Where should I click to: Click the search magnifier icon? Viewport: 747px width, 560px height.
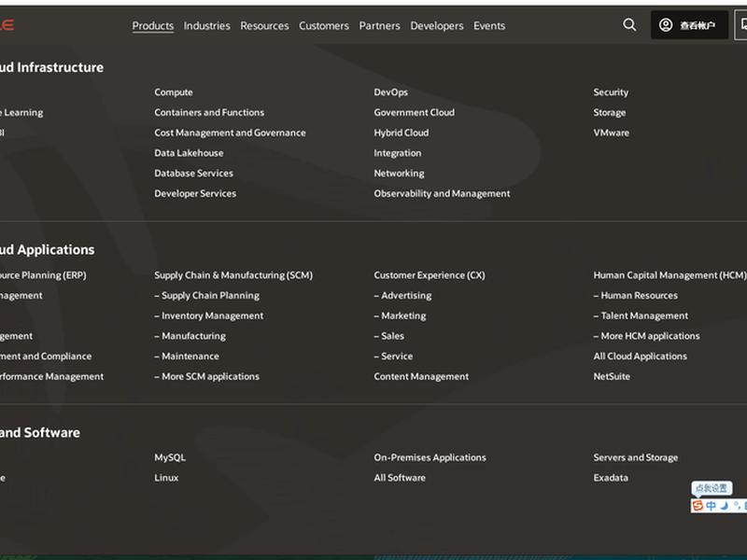coord(629,25)
